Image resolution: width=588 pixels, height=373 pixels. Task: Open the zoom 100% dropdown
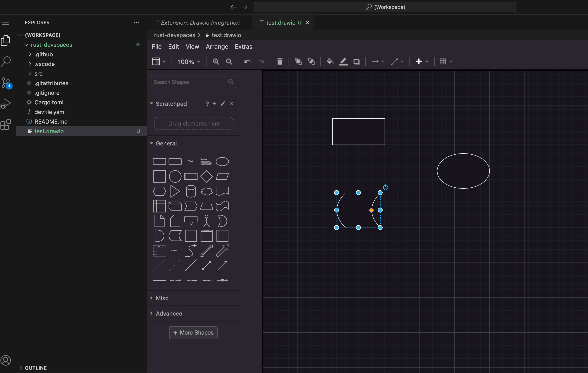pyautogui.click(x=189, y=62)
